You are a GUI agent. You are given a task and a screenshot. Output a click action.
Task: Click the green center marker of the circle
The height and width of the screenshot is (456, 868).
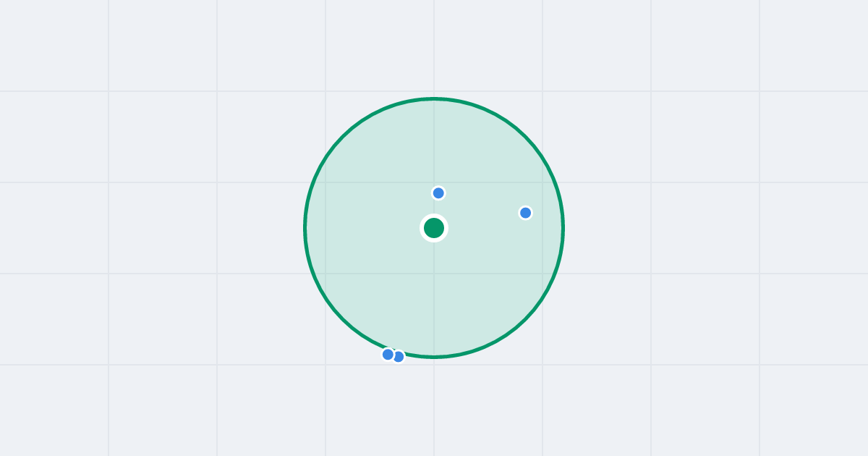point(434,228)
